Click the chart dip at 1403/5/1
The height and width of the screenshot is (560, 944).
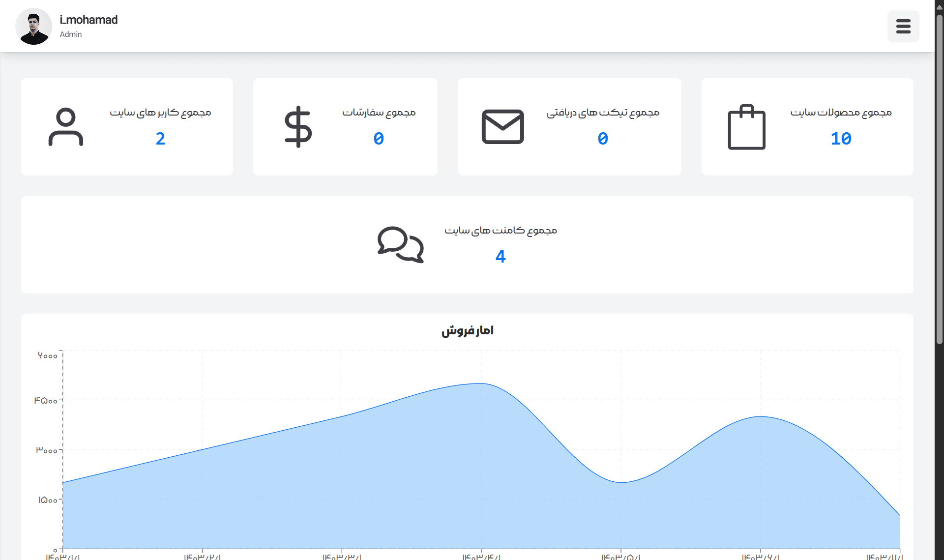[x=621, y=482]
